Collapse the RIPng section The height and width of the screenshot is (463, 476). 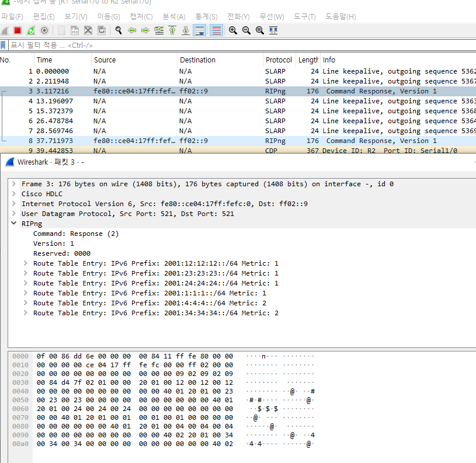(13, 223)
